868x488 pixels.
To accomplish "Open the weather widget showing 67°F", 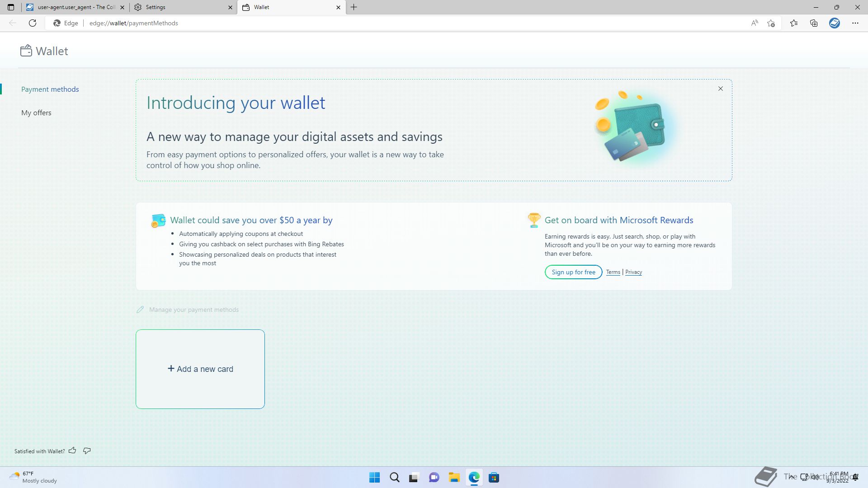I will point(33,477).
